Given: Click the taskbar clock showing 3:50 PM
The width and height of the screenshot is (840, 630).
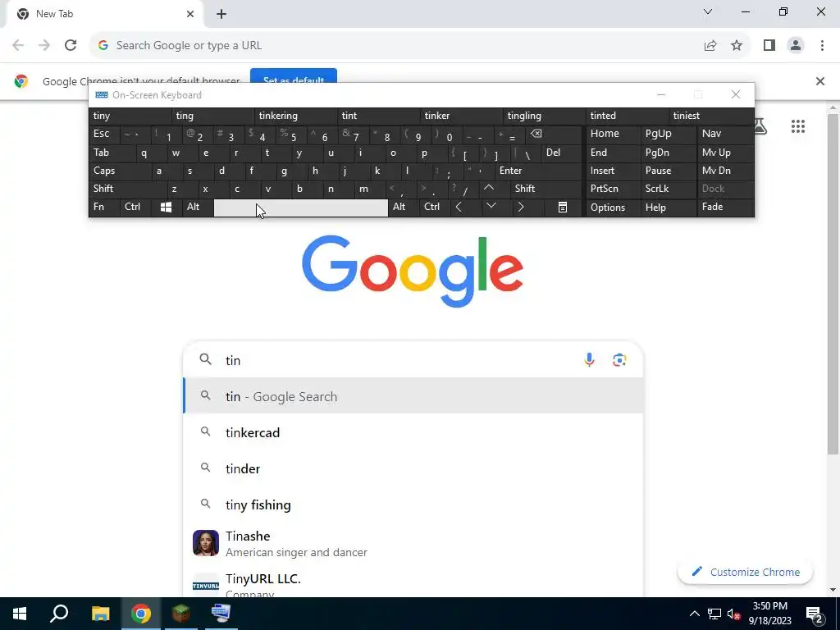Looking at the screenshot, I should click(769, 614).
